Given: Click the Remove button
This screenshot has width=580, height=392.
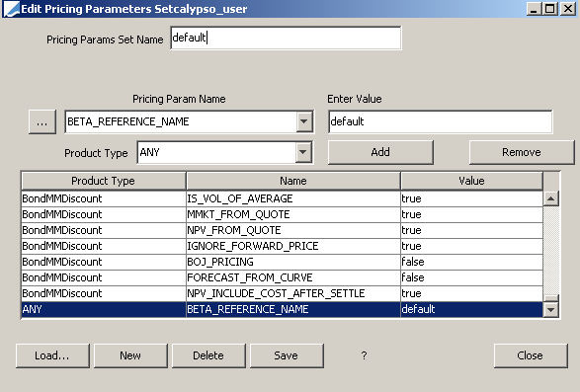Looking at the screenshot, I should tap(522, 152).
